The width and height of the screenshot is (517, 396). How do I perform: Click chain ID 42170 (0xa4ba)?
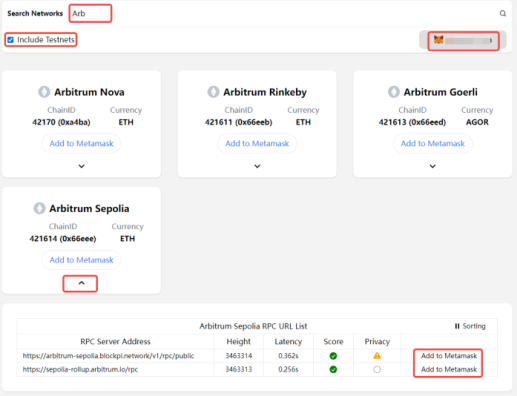click(x=61, y=122)
